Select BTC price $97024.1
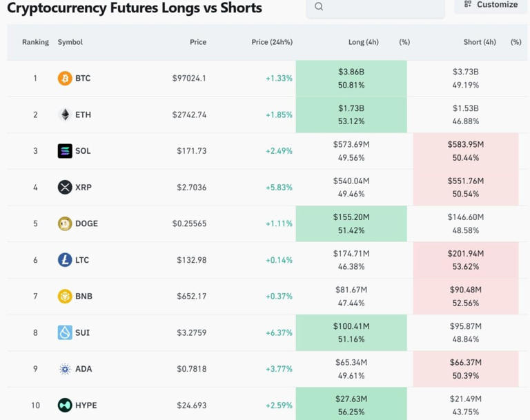The height and width of the screenshot is (420, 530). point(189,79)
